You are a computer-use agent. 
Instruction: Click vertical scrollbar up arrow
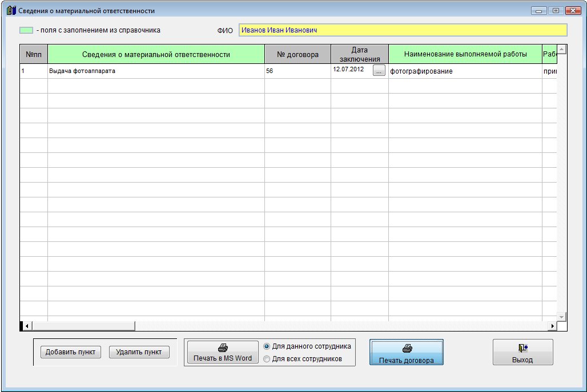pos(561,50)
